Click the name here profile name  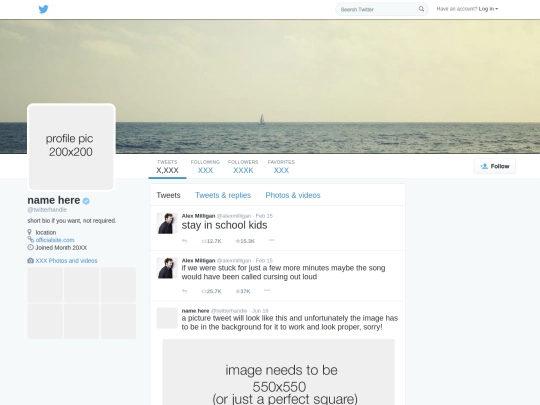pyautogui.click(x=54, y=200)
